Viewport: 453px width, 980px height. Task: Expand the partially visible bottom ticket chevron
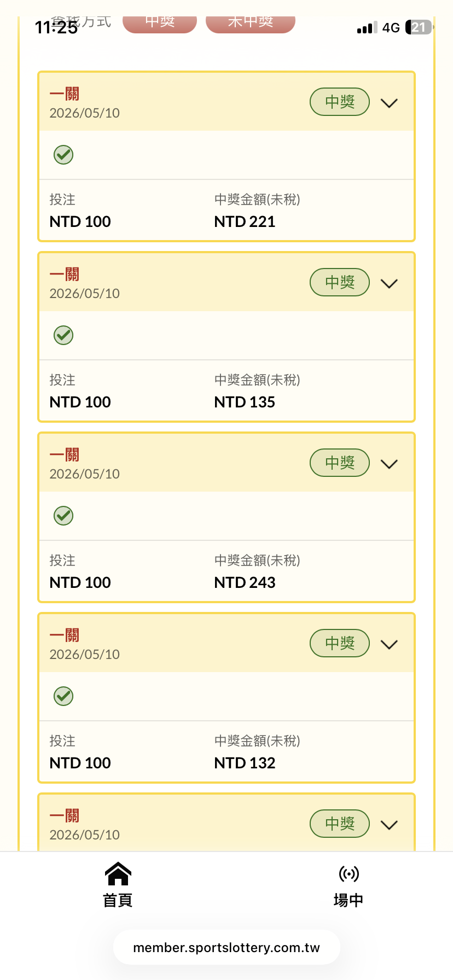389,825
